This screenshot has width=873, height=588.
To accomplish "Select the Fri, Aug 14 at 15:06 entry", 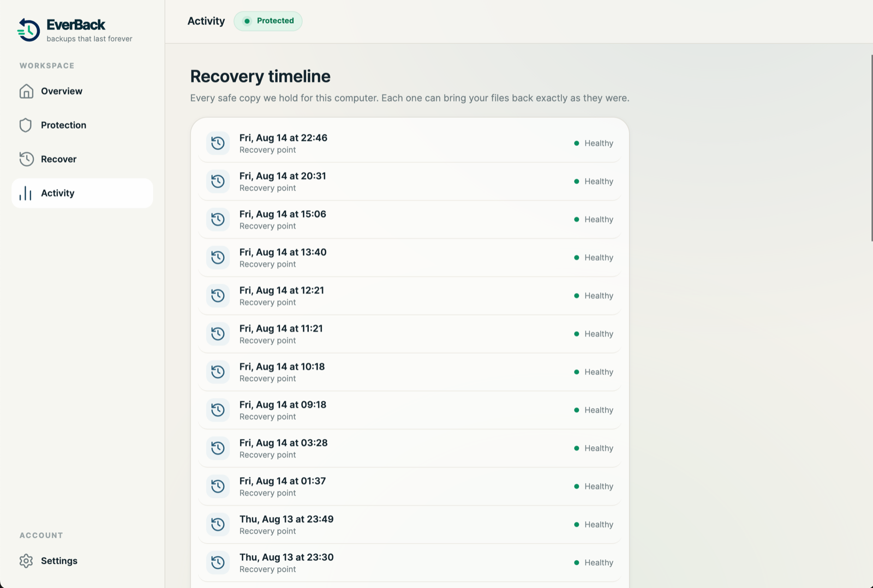I will point(410,219).
